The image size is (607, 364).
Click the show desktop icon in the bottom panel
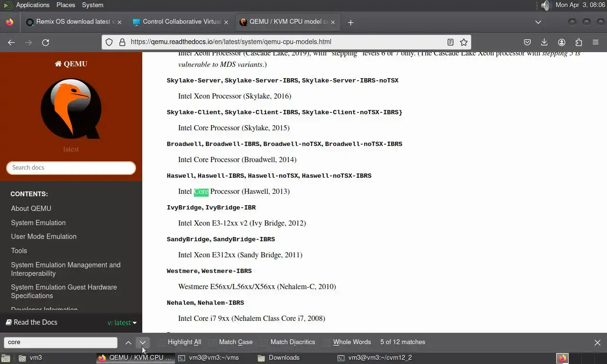coord(6,358)
